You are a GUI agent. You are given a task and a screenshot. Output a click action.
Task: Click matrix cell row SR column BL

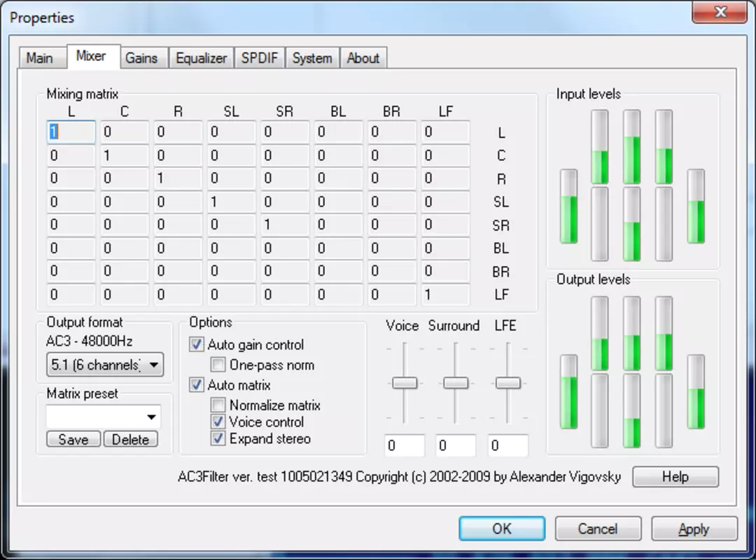(x=339, y=225)
